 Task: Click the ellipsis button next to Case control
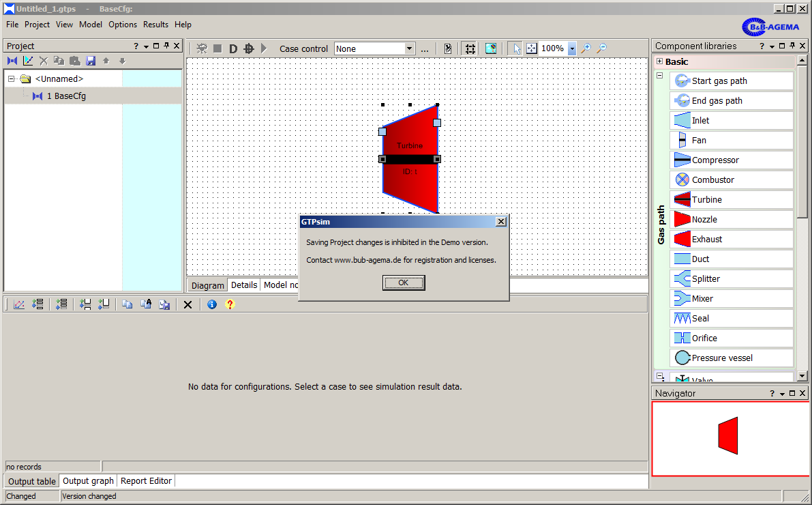tap(425, 48)
